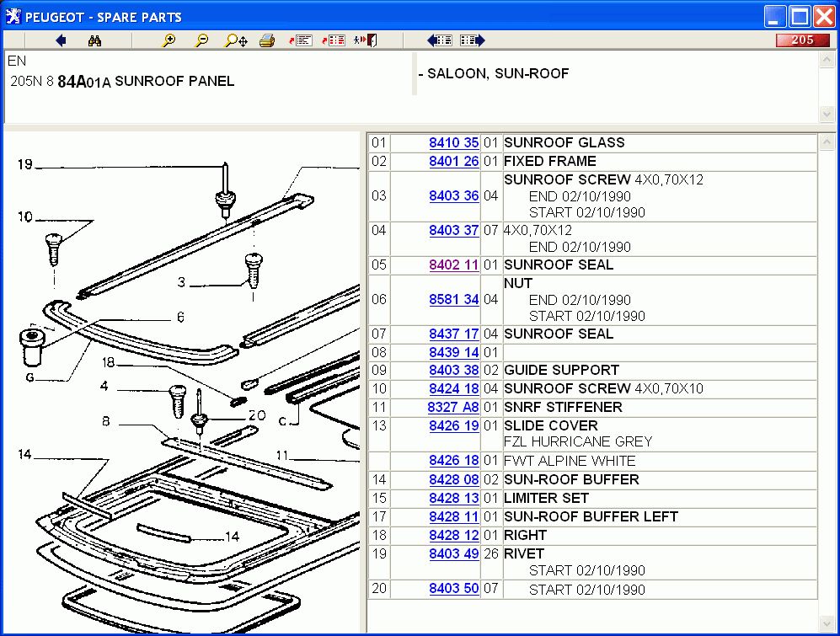Exit via the door icon

pyautogui.click(x=366, y=40)
